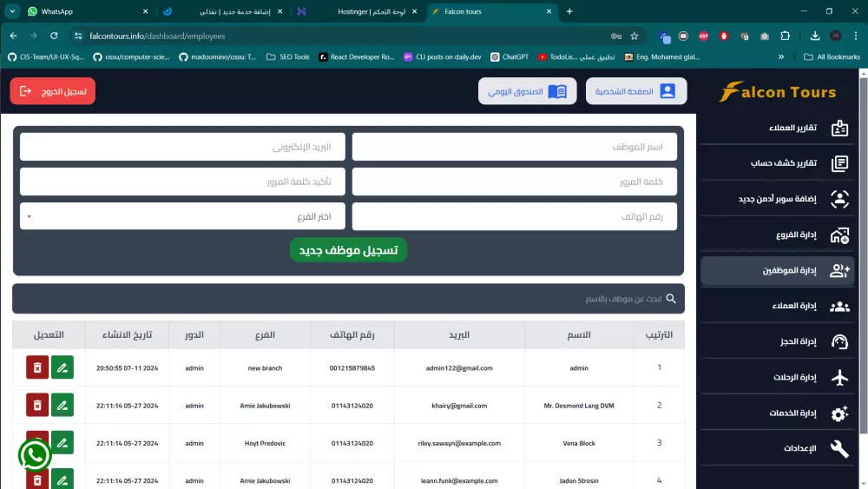Click the Falcon Tours logo
This screenshot has width=868, height=489.
777,91
